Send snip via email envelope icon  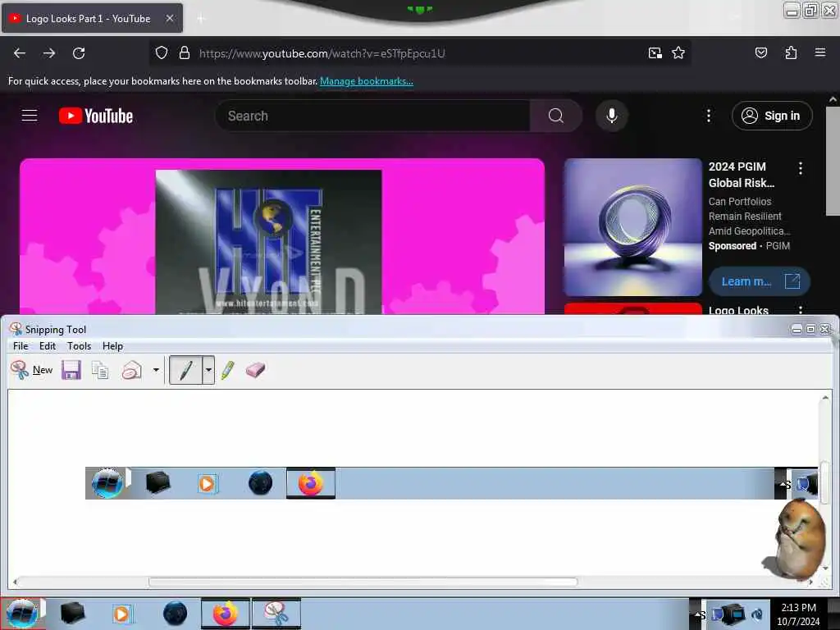click(x=131, y=370)
